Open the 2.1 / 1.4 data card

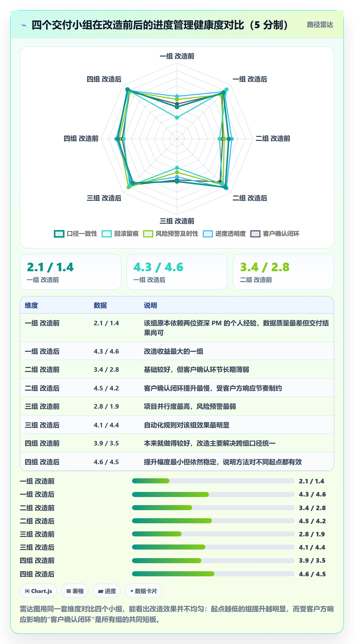tap(71, 272)
